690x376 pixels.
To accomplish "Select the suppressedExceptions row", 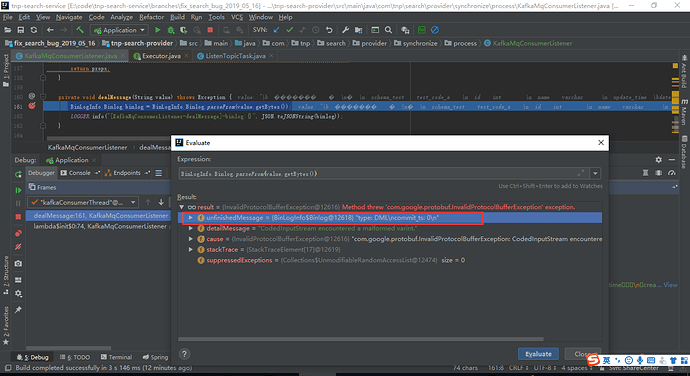I will click(x=390, y=260).
